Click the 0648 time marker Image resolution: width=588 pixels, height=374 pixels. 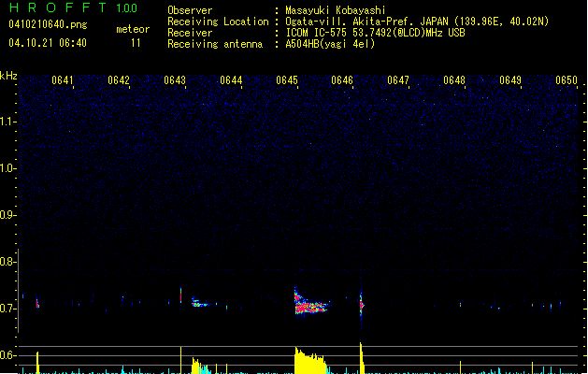[x=454, y=80]
